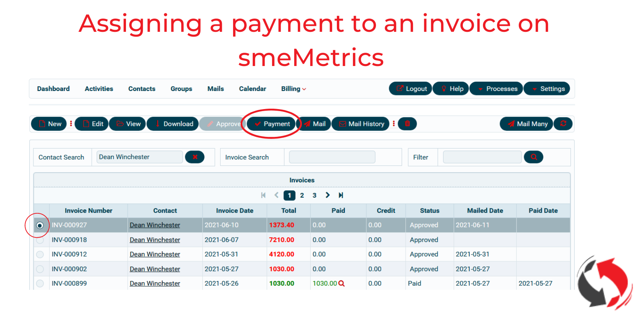Click the View invoice button

(x=128, y=124)
